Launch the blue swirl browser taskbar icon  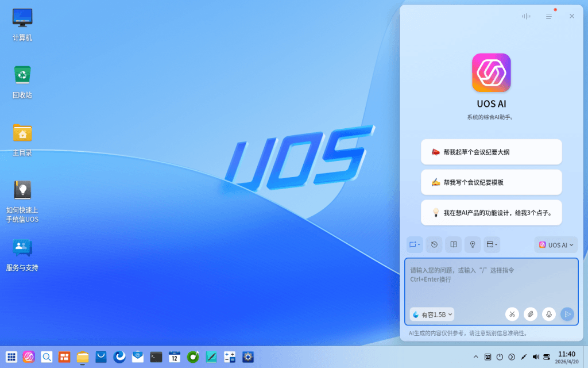click(x=119, y=356)
